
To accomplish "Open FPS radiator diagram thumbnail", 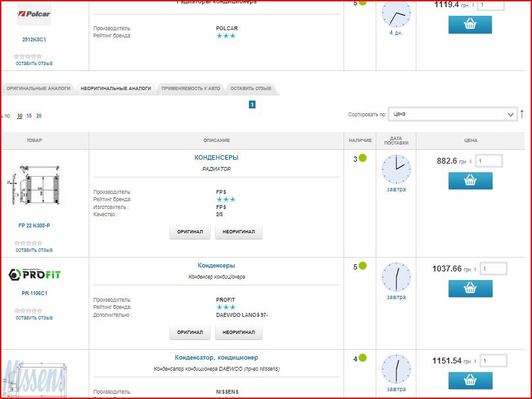I will click(x=34, y=185).
